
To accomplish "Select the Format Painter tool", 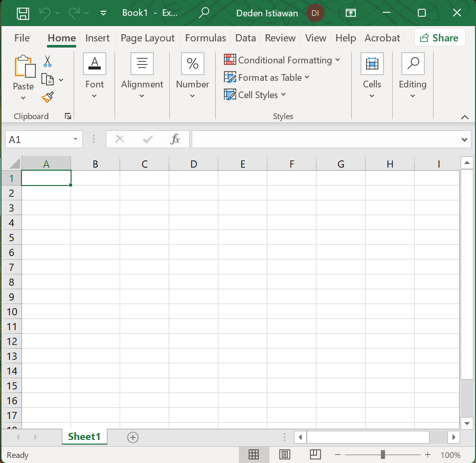I will [x=48, y=97].
